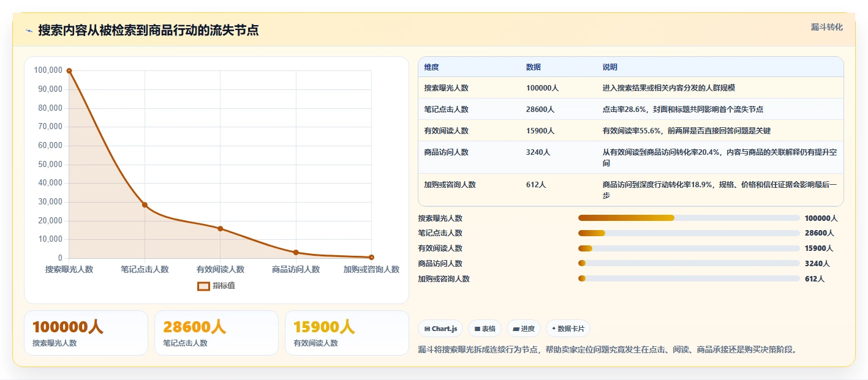Open the 15900人 有效阅读人数 data card
This screenshot has width=868, height=380.
[x=347, y=332]
